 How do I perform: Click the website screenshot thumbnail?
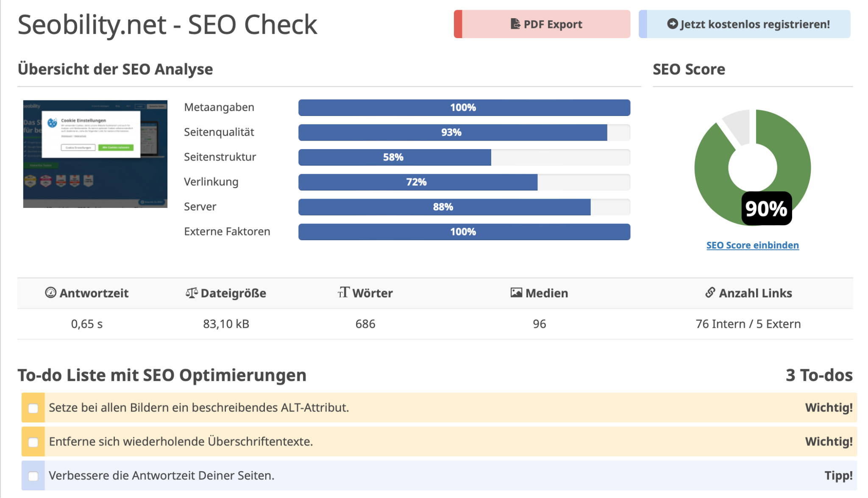pos(95,154)
